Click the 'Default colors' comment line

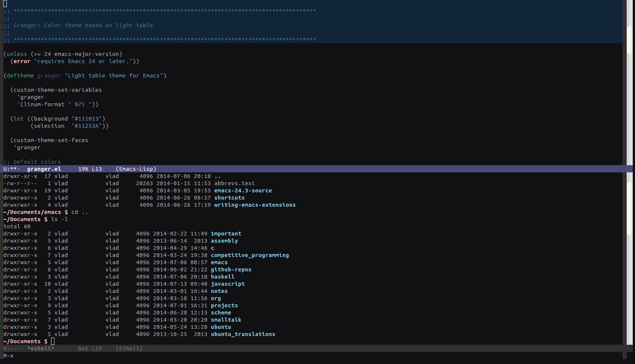(x=32, y=162)
